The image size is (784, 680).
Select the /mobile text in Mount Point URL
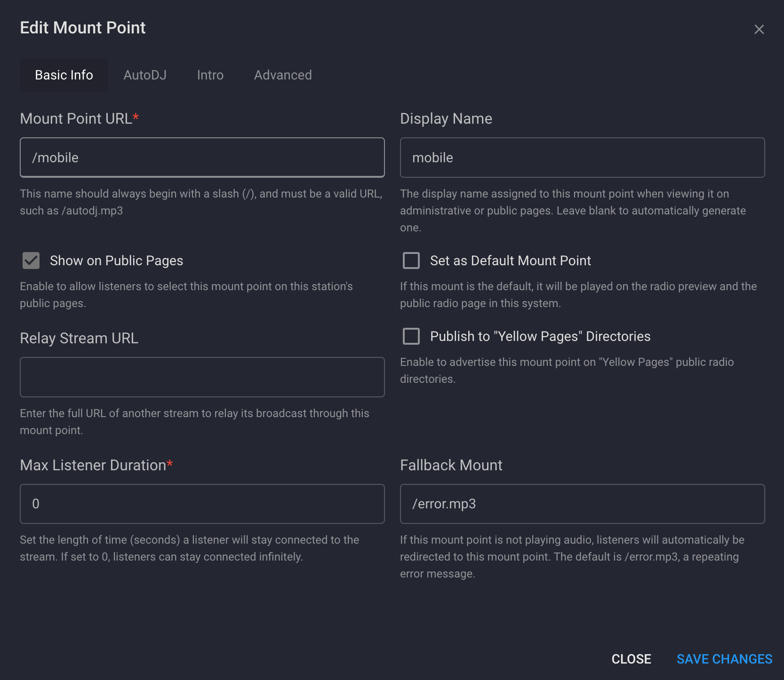point(55,158)
